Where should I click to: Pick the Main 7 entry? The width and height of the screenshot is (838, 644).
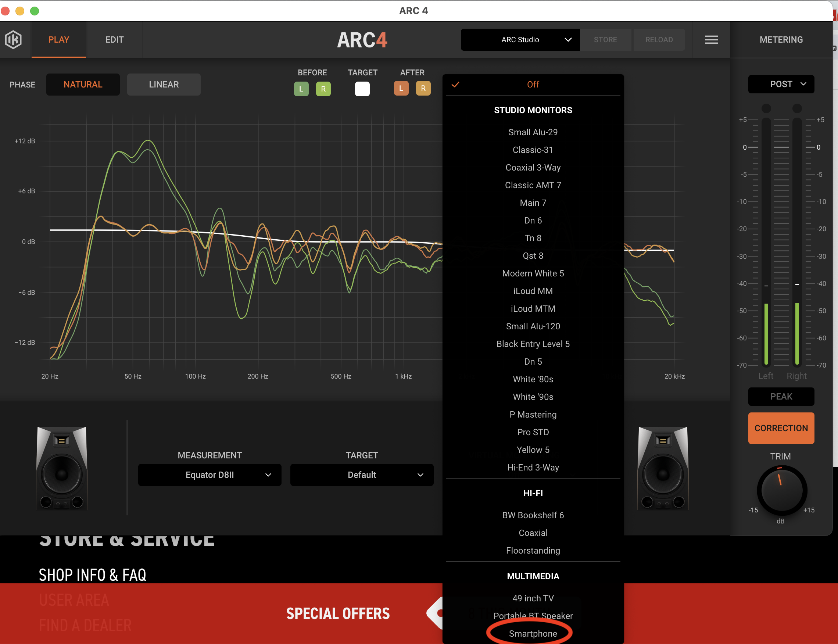(x=533, y=203)
